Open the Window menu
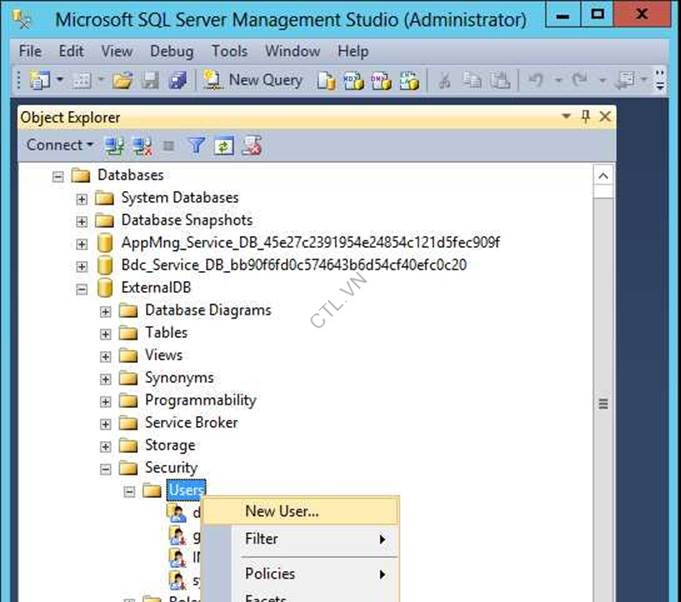 (293, 51)
